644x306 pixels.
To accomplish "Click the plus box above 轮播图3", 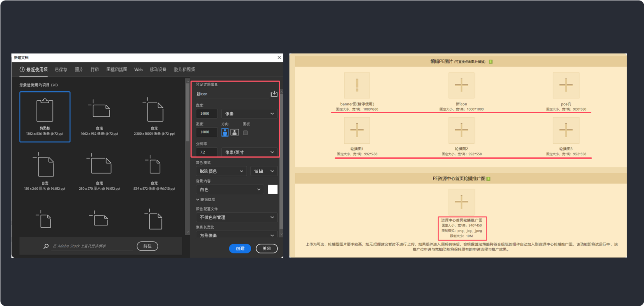I will (x=566, y=130).
